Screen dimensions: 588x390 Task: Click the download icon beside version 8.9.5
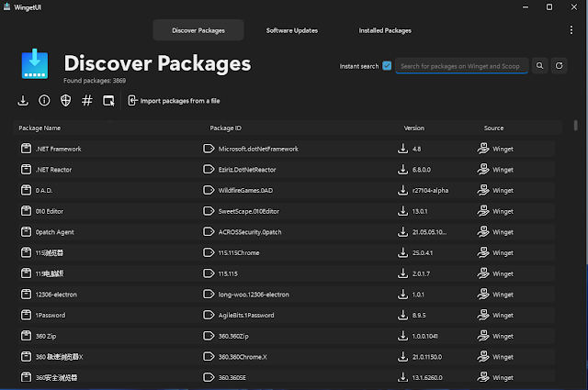pyautogui.click(x=402, y=315)
